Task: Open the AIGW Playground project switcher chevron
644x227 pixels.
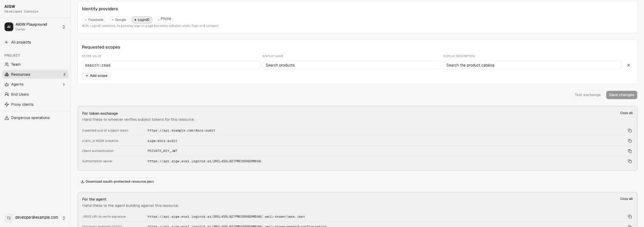Action: tap(64, 27)
